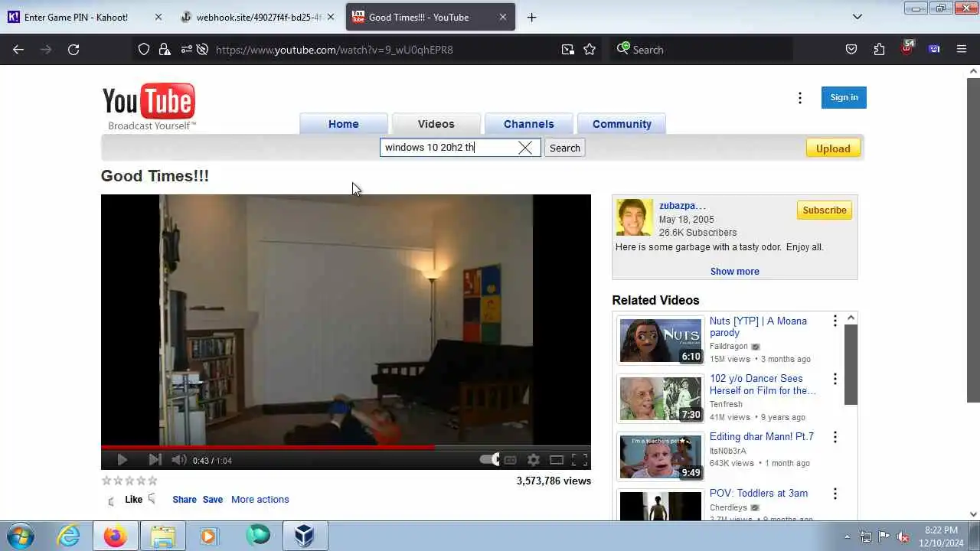980x551 pixels.
Task: Subscribe to the zubazpa channel
Action: (825, 210)
